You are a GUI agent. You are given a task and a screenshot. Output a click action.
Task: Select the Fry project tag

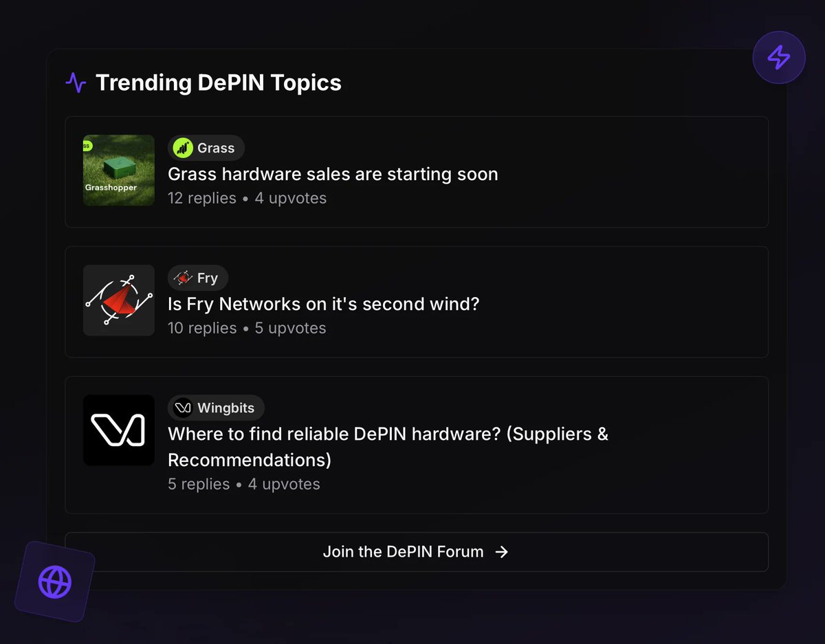(x=198, y=278)
